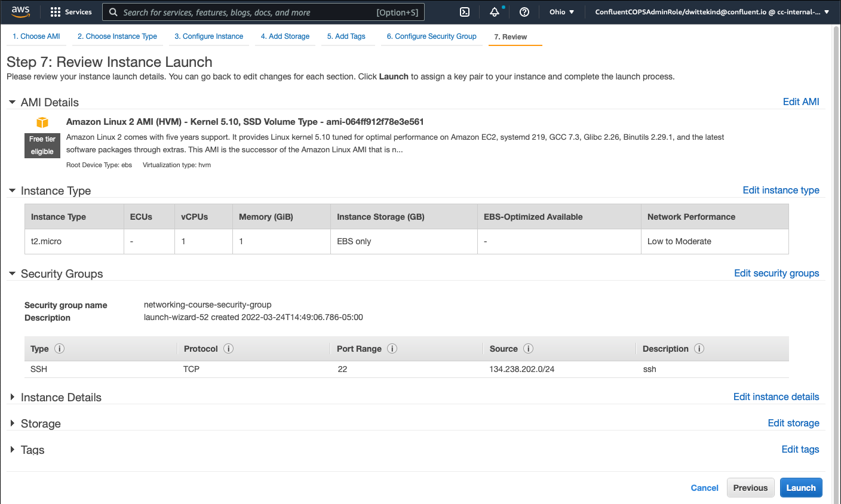
Task: Click the networking-course-security-group name
Action: pos(208,305)
